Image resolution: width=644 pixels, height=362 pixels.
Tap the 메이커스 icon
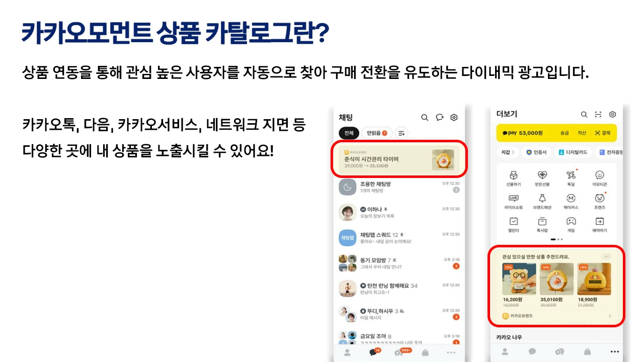pyautogui.click(x=571, y=199)
